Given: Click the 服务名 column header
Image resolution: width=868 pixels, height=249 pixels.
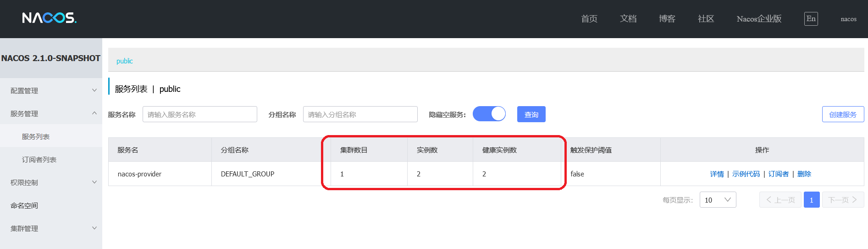Looking at the screenshot, I should click(x=160, y=150).
